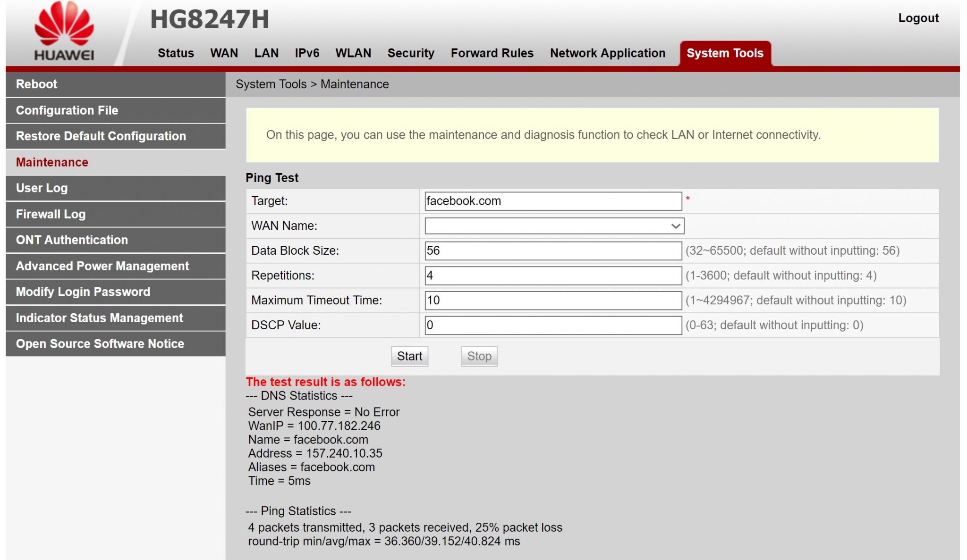The image size is (967, 560).
Task: Focus the Data Block Size field
Action: (x=553, y=251)
